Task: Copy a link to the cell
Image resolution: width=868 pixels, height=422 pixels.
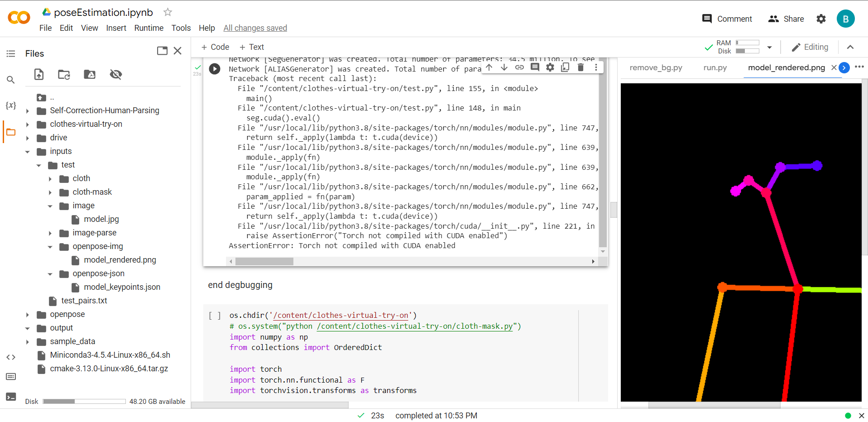Action: [x=519, y=67]
